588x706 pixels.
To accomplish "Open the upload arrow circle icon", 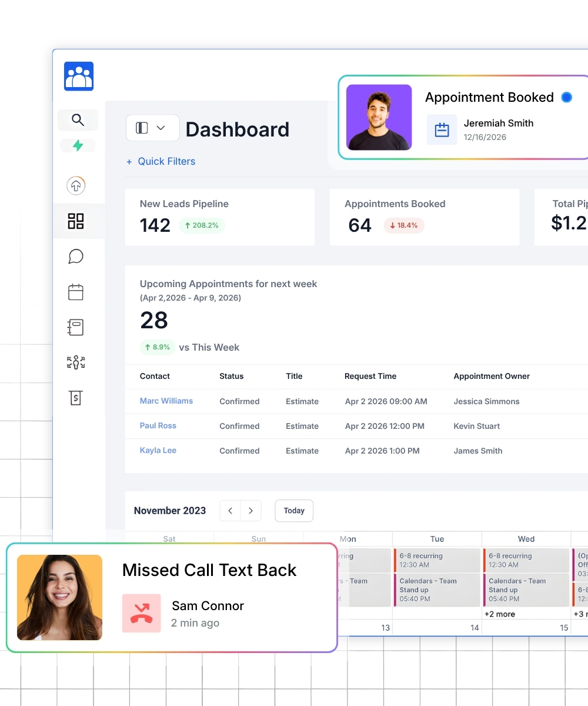I will (76, 186).
